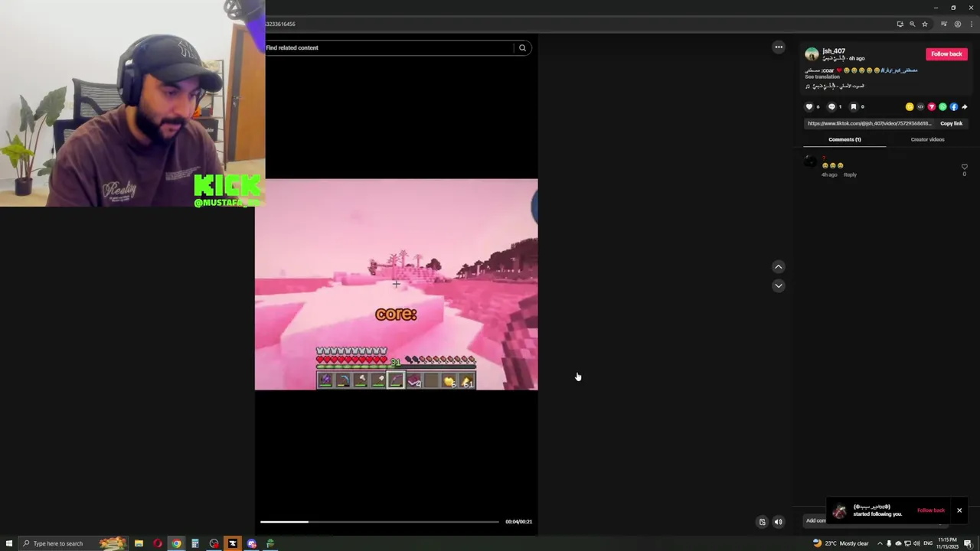Go to next video with down arrow
This screenshot has width=980, height=551.
pos(778,285)
